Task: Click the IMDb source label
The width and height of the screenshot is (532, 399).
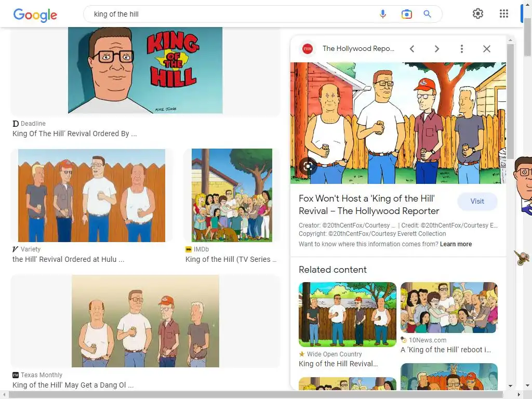Action: point(201,249)
